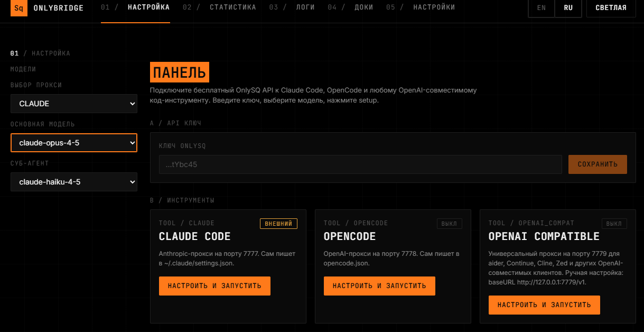Click the ПАНЕЛЬ heading

(180, 73)
